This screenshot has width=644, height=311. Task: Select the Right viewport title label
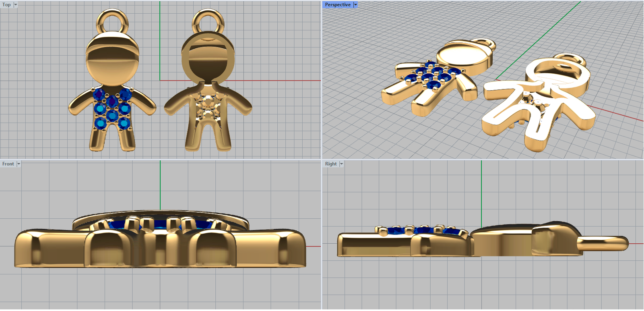[x=331, y=164]
